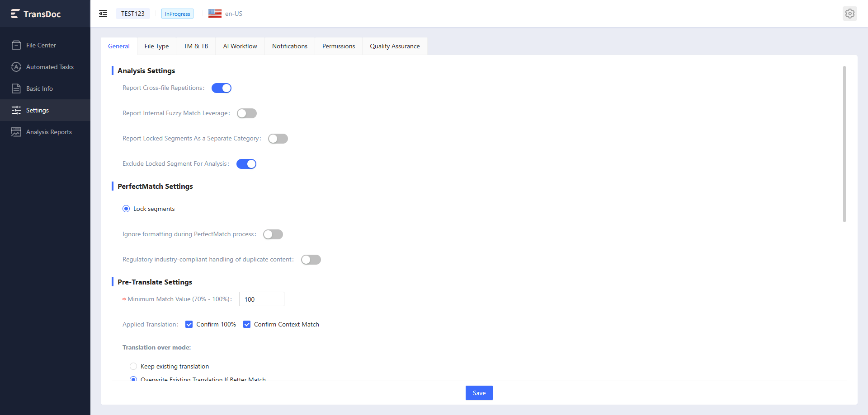Open Analysis Reports from sidebar

click(45, 132)
